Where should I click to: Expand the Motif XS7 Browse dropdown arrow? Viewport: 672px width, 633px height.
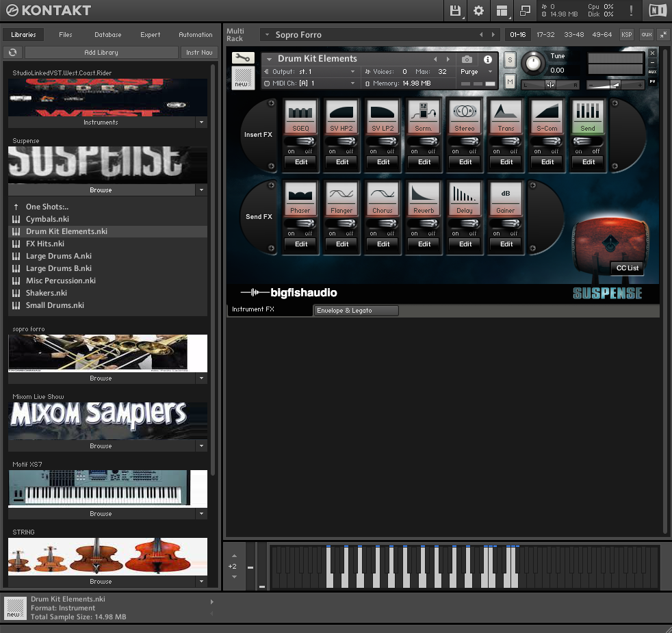click(201, 513)
